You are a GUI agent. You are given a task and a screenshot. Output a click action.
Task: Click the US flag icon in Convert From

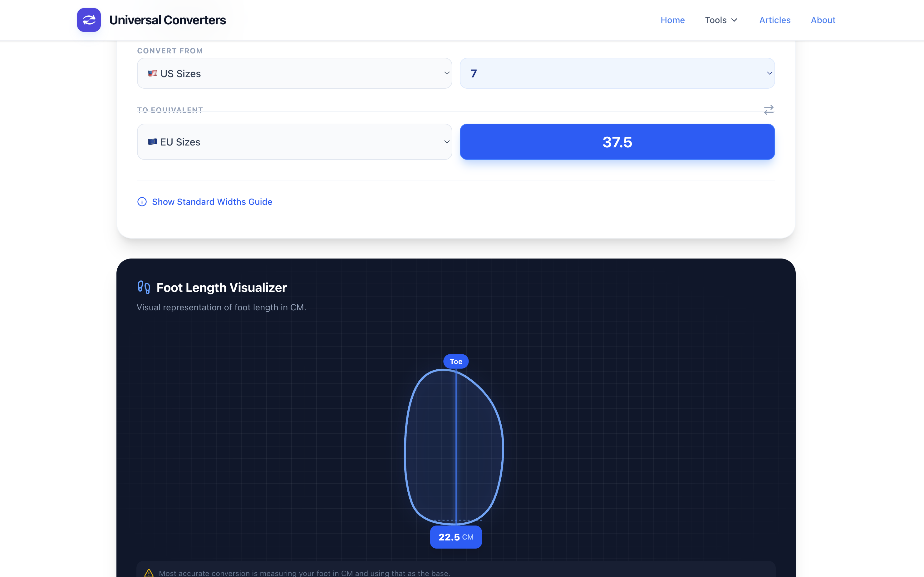click(153, 73)
